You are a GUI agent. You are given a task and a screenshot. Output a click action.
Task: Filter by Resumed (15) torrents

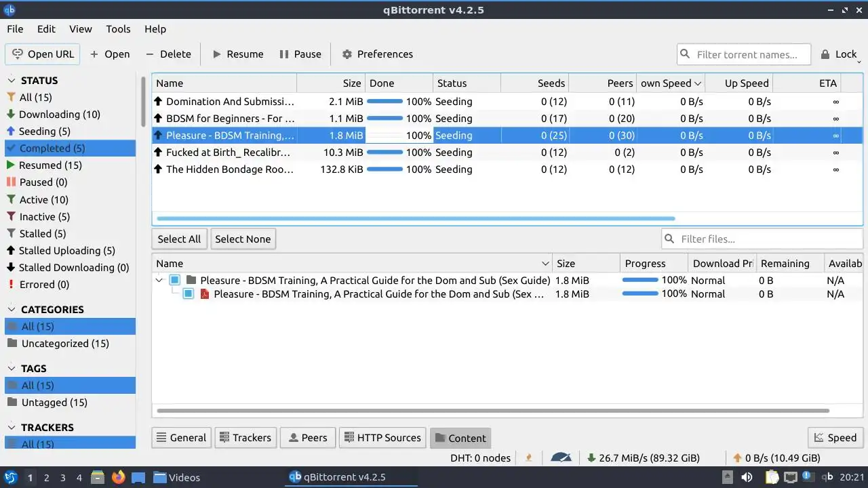(x=70, y=165)
